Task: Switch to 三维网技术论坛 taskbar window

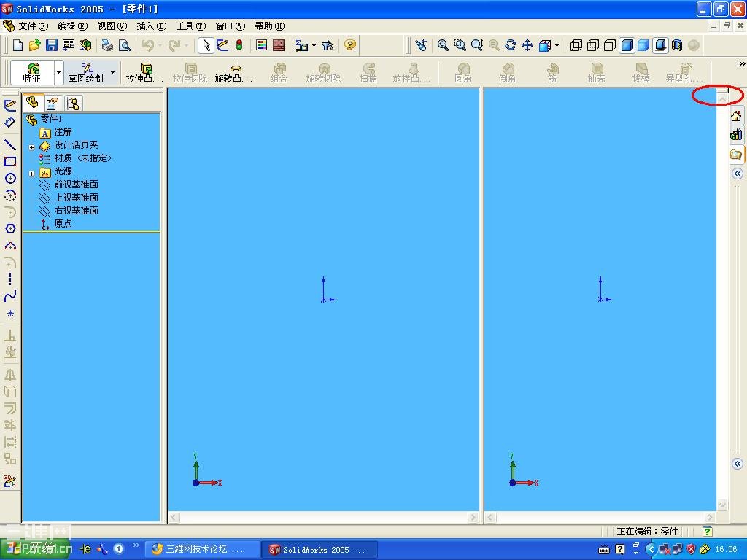Action: pyautogui.click(x=201, y=549)
